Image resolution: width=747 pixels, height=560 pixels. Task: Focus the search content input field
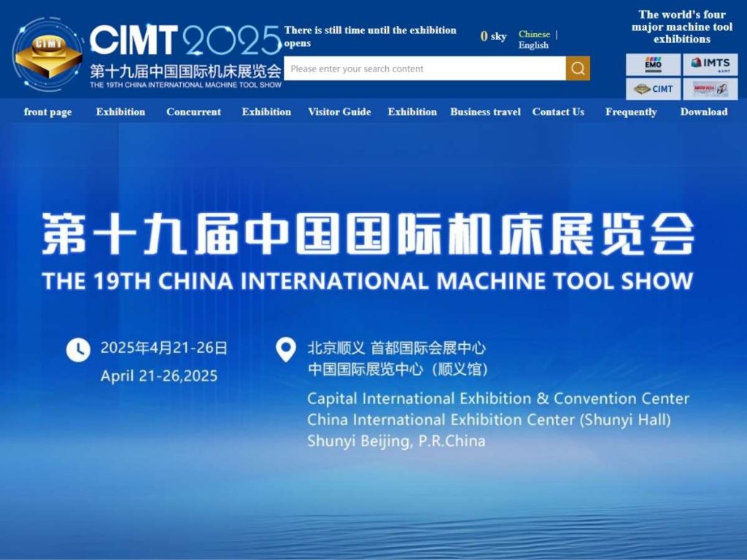tap(425, 69)
